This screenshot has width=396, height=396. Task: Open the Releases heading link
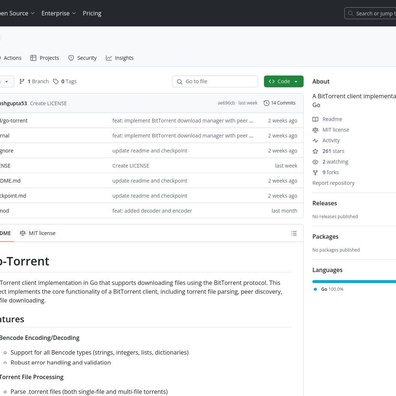[x=324, y=203]
